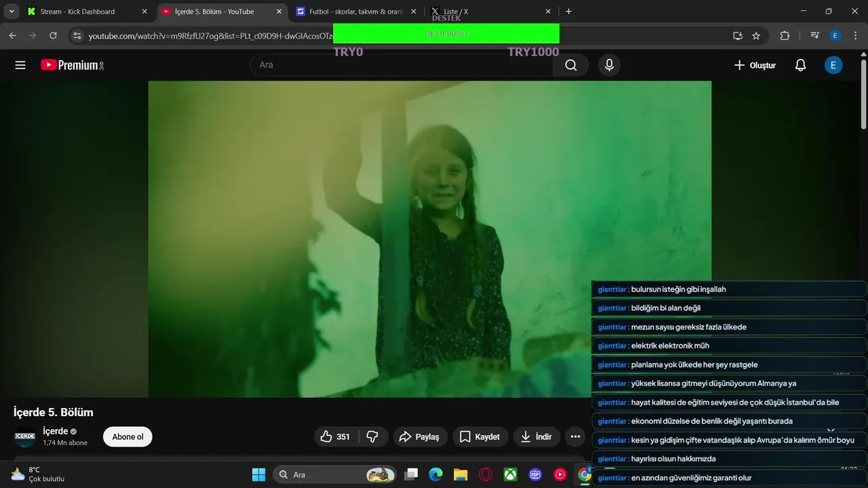Image resolution: width=868 pixels, height=488 pixels.
Task: Click chat message 'bildiğim bi alan değil'
Action: 729,308
